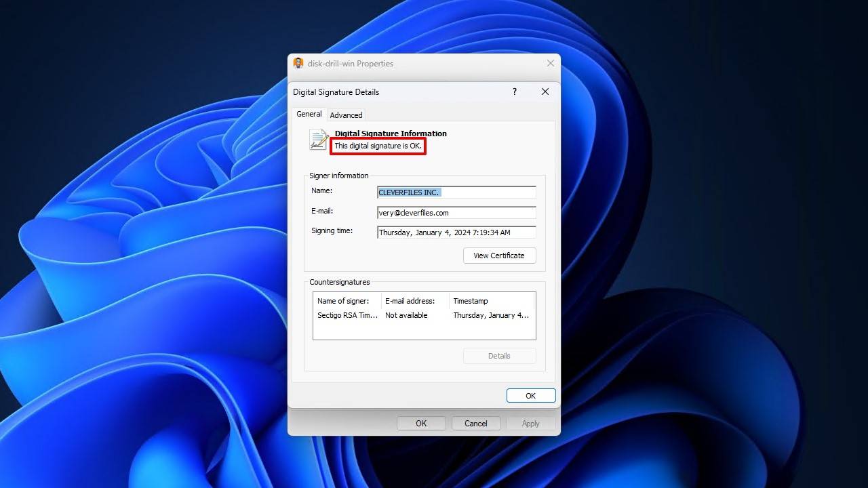The width and height of the screenshot is (868, 488).
Task: Click the Digital Signature Information heading
Action: coord(391,134)
